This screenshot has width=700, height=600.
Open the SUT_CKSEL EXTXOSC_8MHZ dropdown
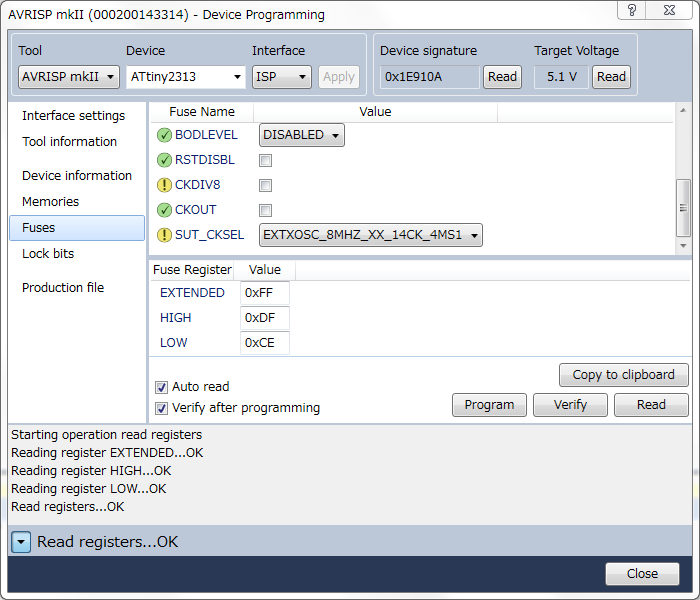coord(371,235)
